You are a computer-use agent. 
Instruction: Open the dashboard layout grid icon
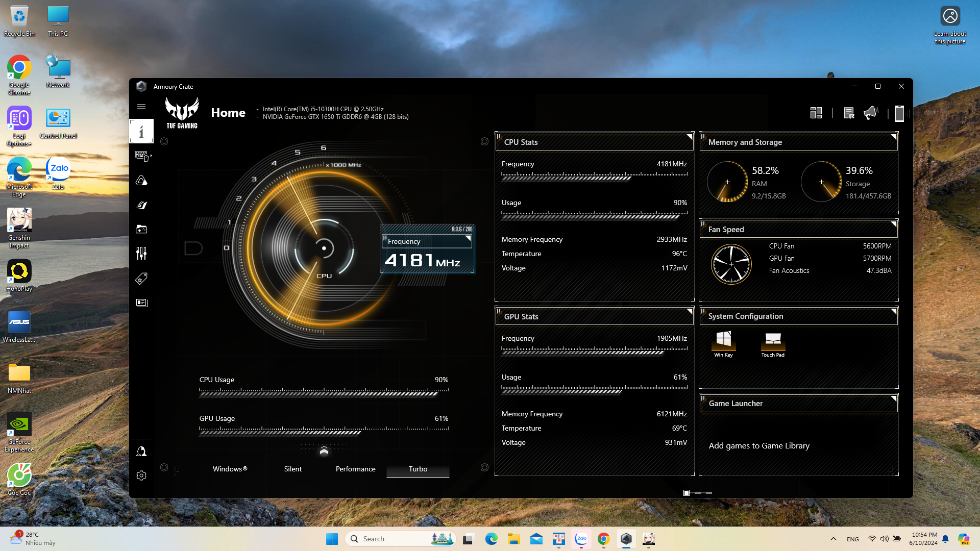pos(816,113)
